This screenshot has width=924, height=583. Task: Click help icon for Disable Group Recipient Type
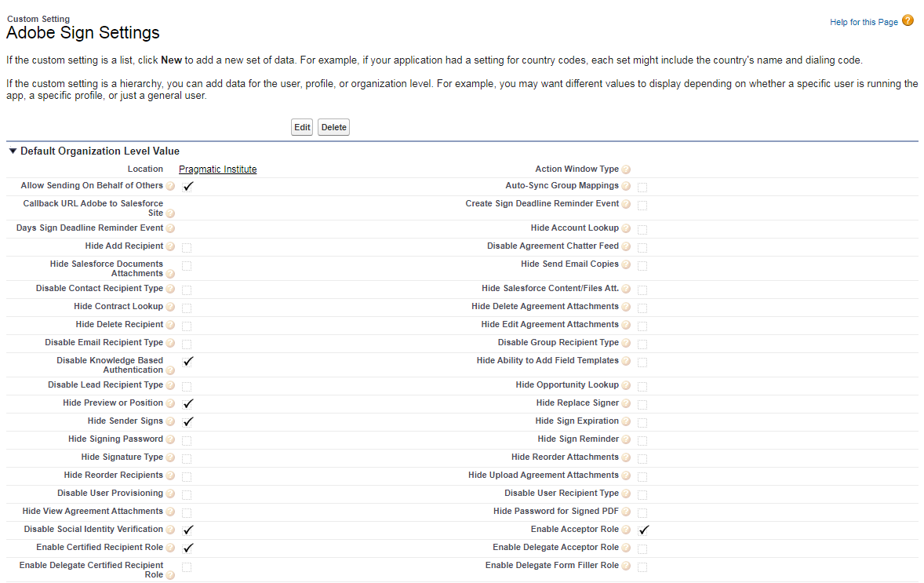pos(626,343)
